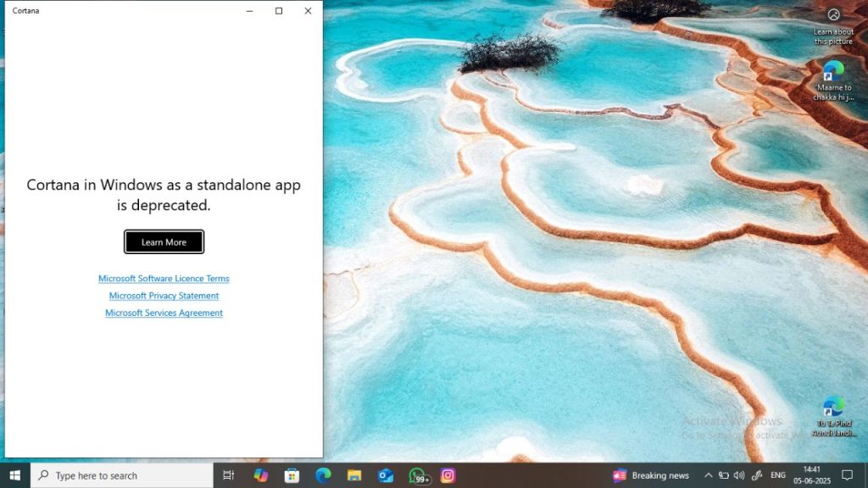The height and width of the screenshot is (488, 868).
Task: Launch Microsoft Edge from the taskbar
Action: [x=323, y=475]
